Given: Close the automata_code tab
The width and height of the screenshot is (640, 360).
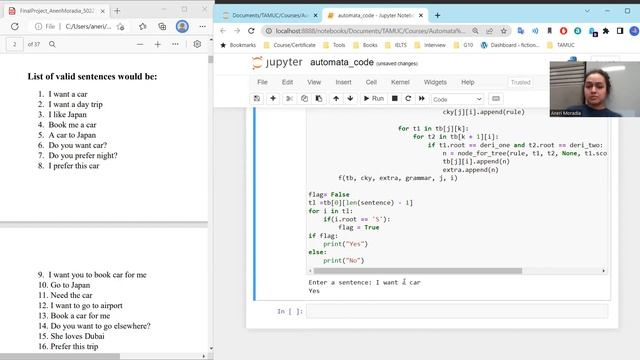Looking at the screenshot, I should tap(421, 15).
